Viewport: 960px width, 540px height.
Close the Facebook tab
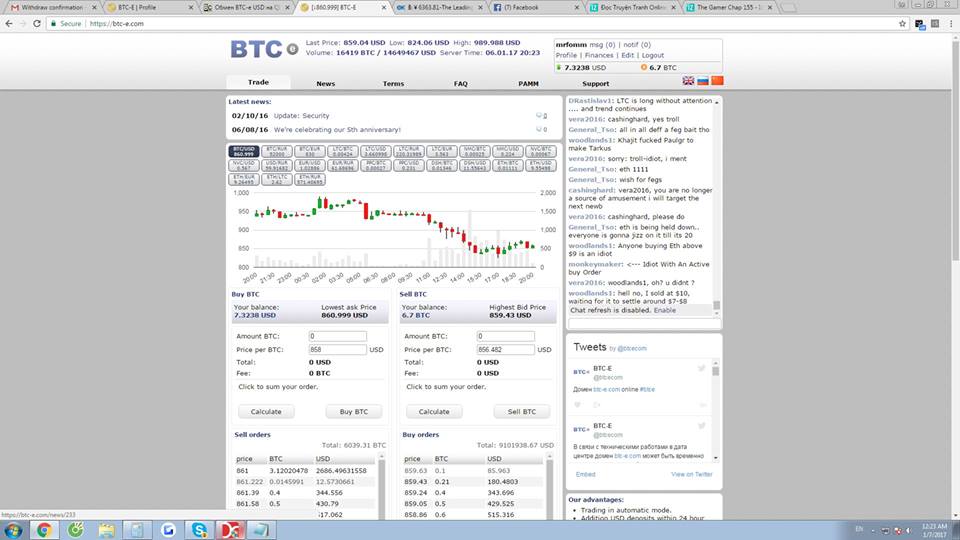tap(576, 7)
